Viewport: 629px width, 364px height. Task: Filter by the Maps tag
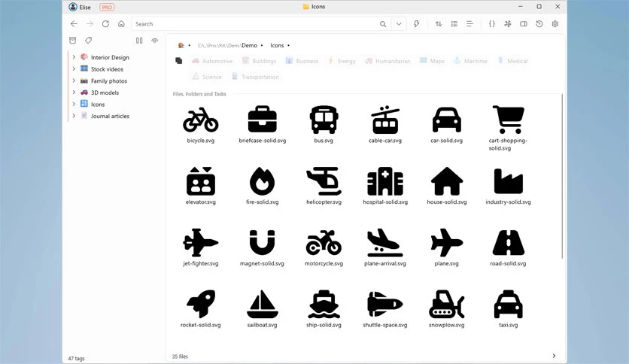click(x=432, y=61)
